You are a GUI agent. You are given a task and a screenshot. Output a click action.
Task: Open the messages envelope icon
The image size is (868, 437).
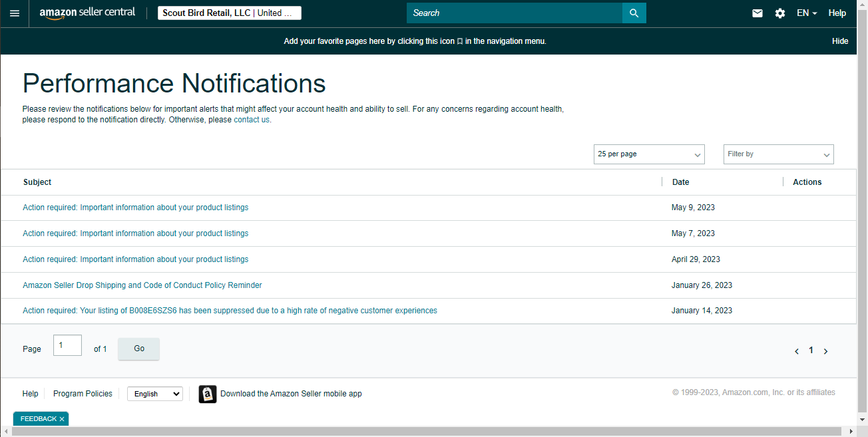pyautogui.click(x=758, y=13)
